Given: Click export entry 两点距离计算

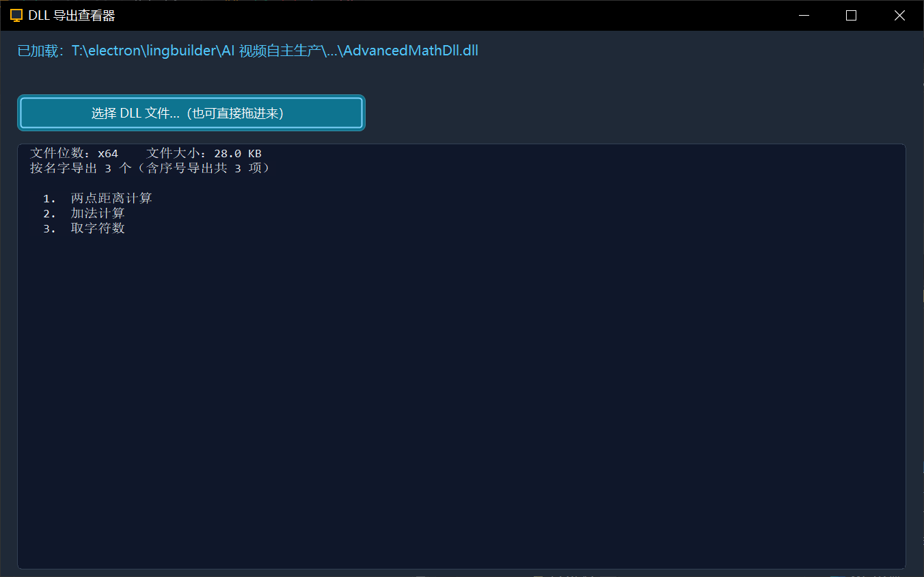Looking at the screenshot, I should coord(111,198).
